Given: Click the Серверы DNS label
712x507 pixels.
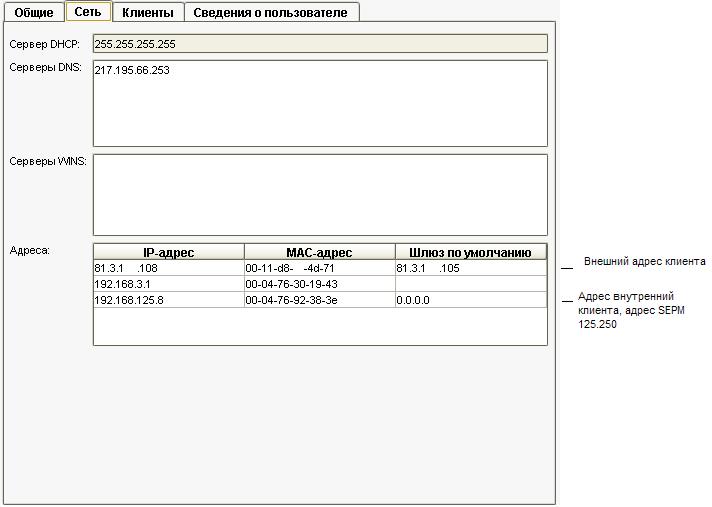Looking at the screenshot, I should (45, 67).
